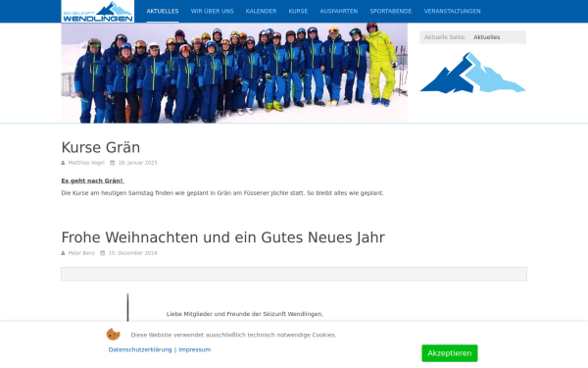Click the calendar icon beside 15. Dezember 2024
Image resolution: width=588 pixels, height=368 pixels.
[102, 253]
